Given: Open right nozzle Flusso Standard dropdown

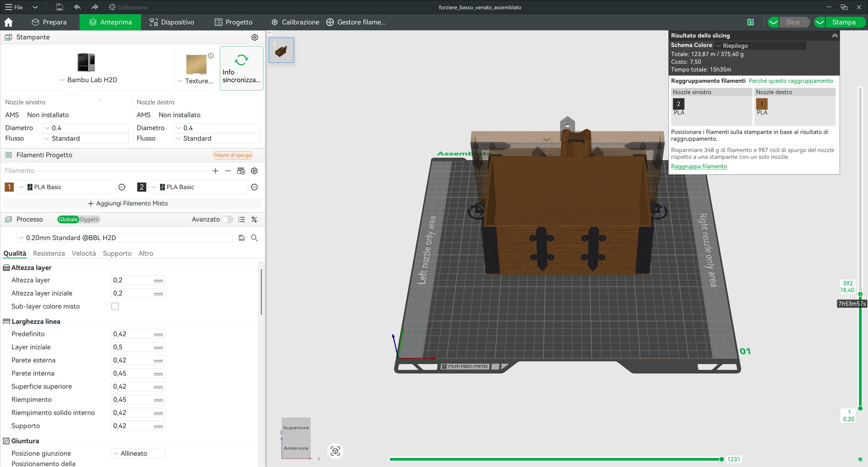Looking at the screenshot, I should tap(217, 138).
